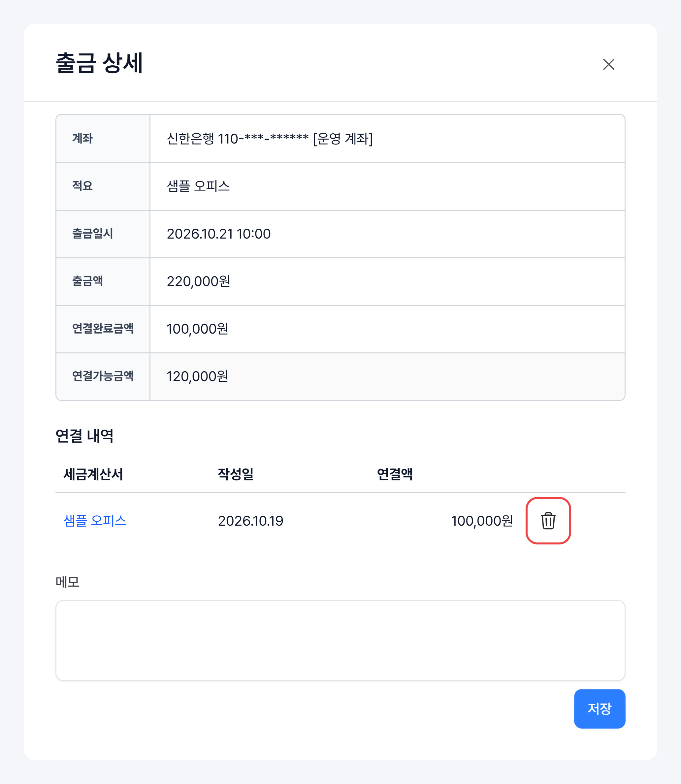Click linkable amount 120,000원

pyautogui.click(x=197, y=376)
